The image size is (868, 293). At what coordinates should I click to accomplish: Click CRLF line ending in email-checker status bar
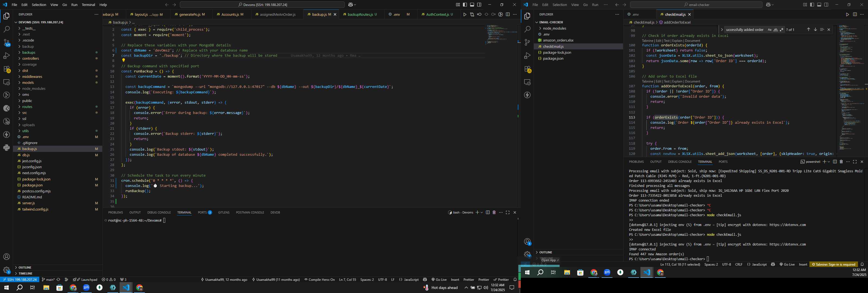click(x=739, y=264)
